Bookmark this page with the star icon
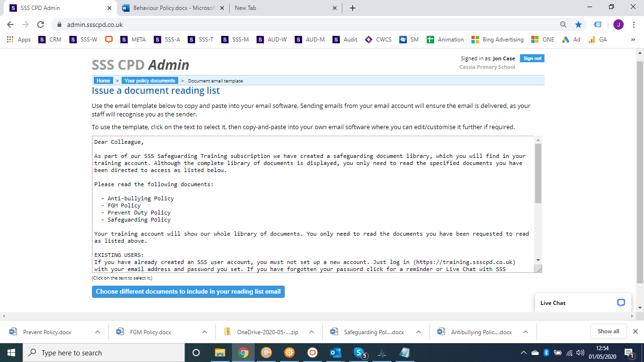The image size is (644, 362). (x=578, y=25)
